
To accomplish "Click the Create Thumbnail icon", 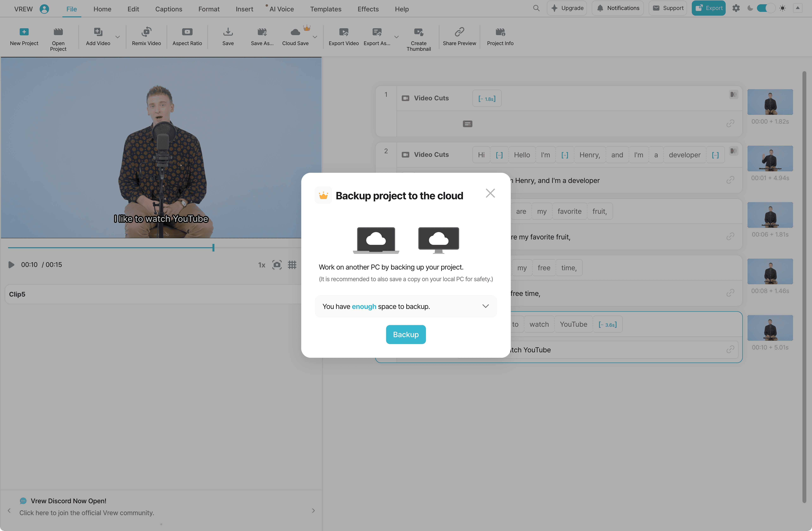I will tap(418, 32).
